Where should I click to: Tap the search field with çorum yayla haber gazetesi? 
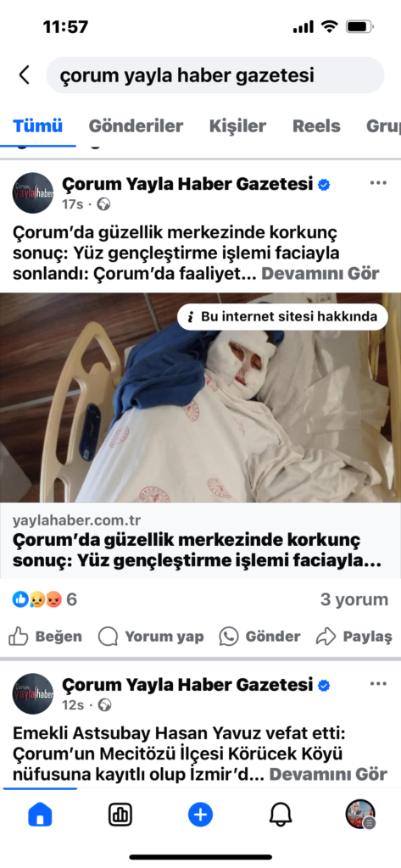215,75
